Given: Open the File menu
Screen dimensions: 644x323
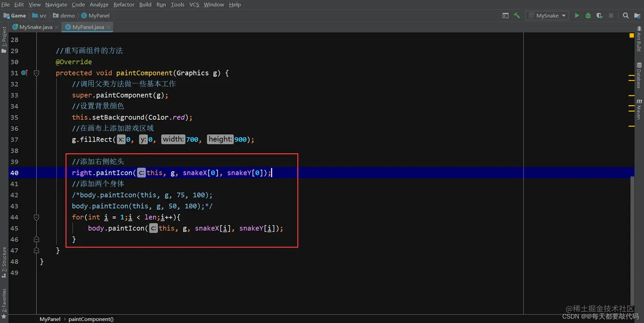Looking at the screenshot, I should tap(6, 5).
